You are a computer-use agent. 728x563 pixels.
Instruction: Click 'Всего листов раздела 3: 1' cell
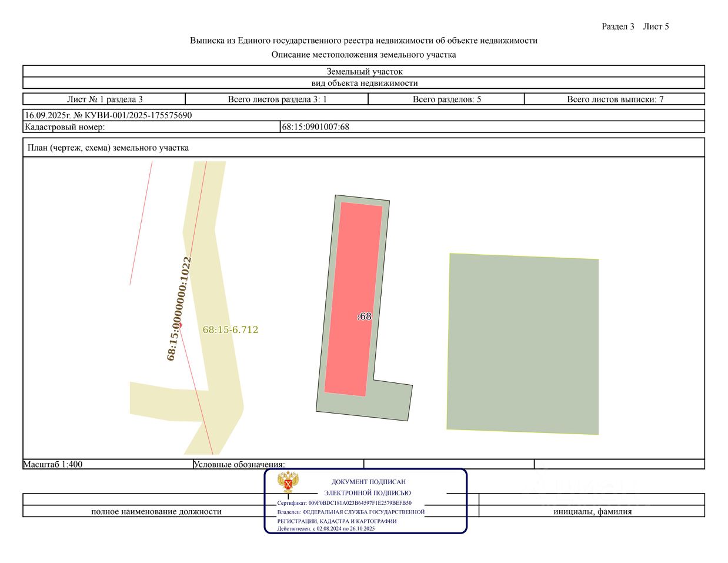pyautogui.click(x=277, y=99)
